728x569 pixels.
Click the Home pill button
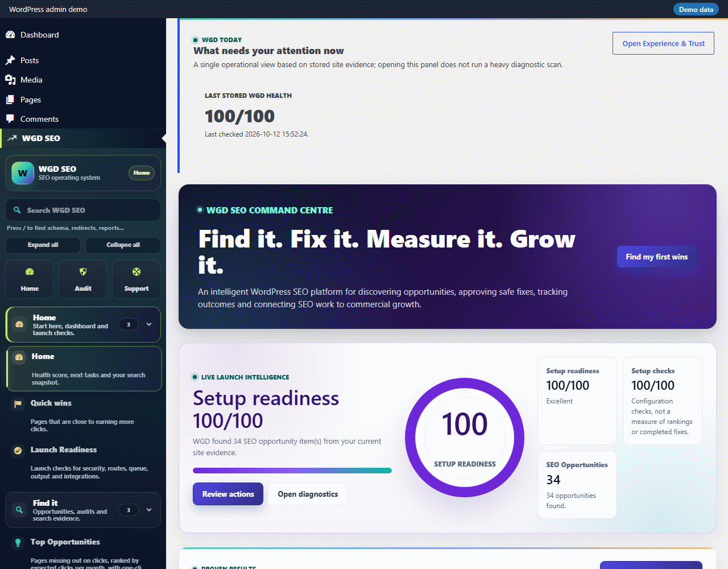click(142, 173)
